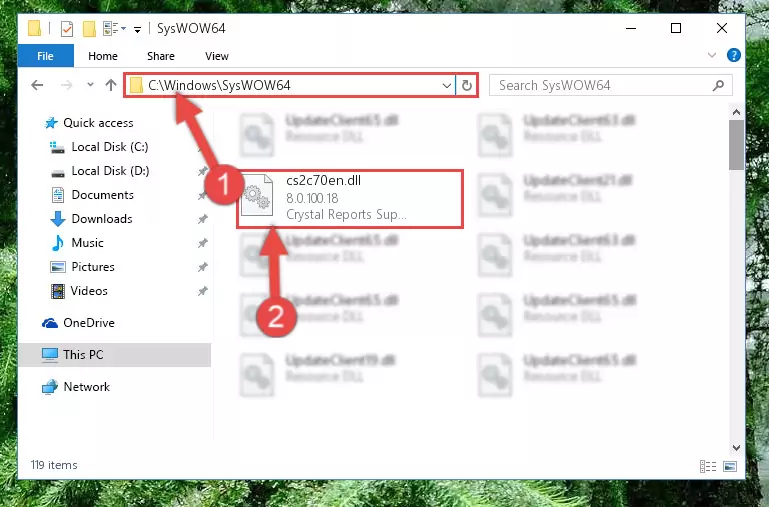Open Help with the question mark icon
The height and width of the screenshot is (507, 769).
(x=734, y=55)
